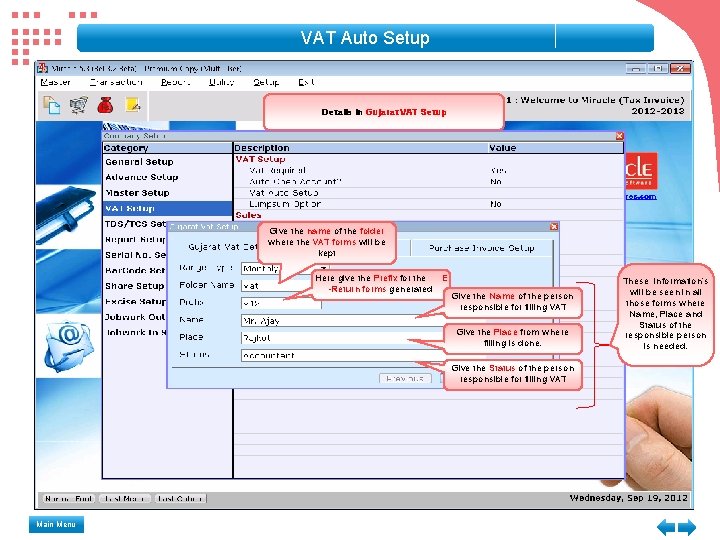Screen dimensions: 720x540
Task: Switch to Purchase Invoice Setup tab
Action: click(482, 248)
